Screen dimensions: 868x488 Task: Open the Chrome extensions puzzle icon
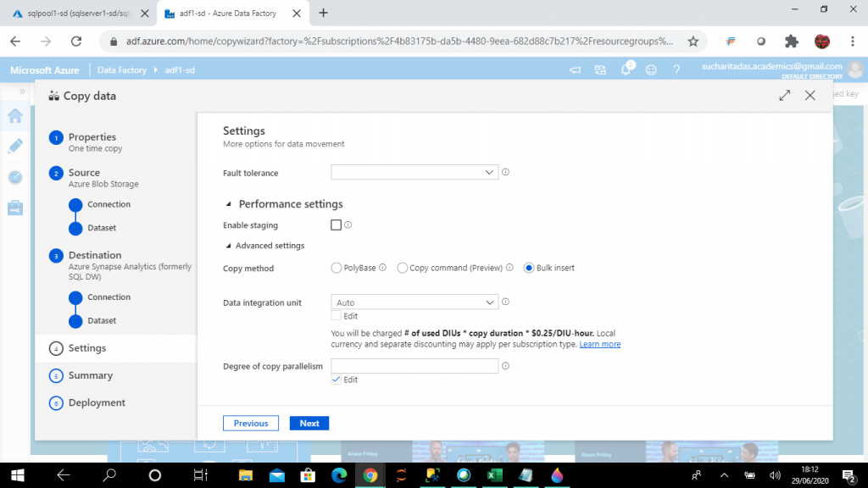pos(792,41)
